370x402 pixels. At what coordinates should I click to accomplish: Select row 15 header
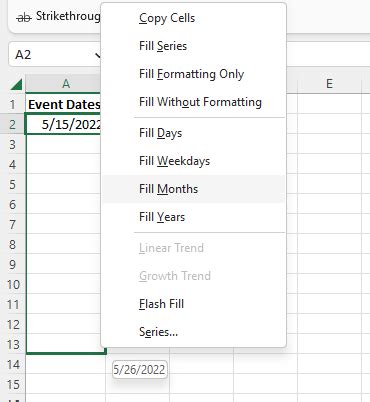click(x=13, y=385)
